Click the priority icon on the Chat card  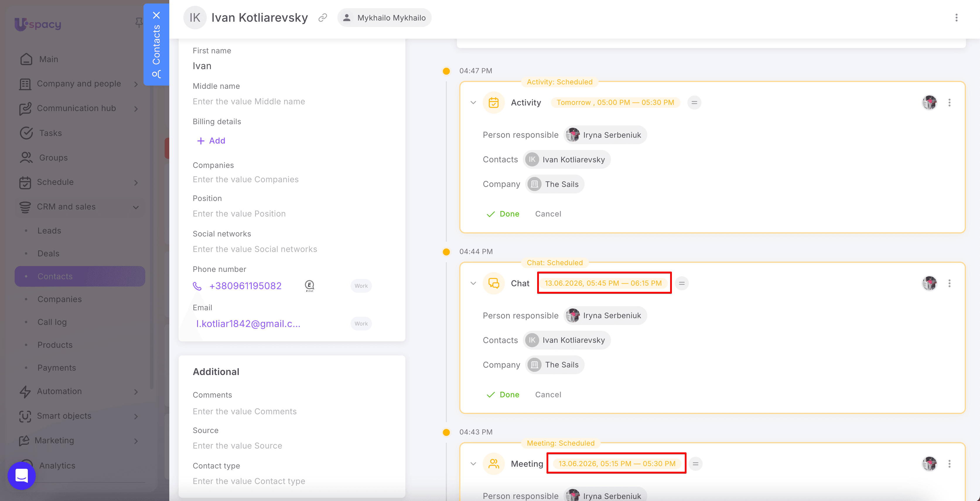click(x=682, y=283)
